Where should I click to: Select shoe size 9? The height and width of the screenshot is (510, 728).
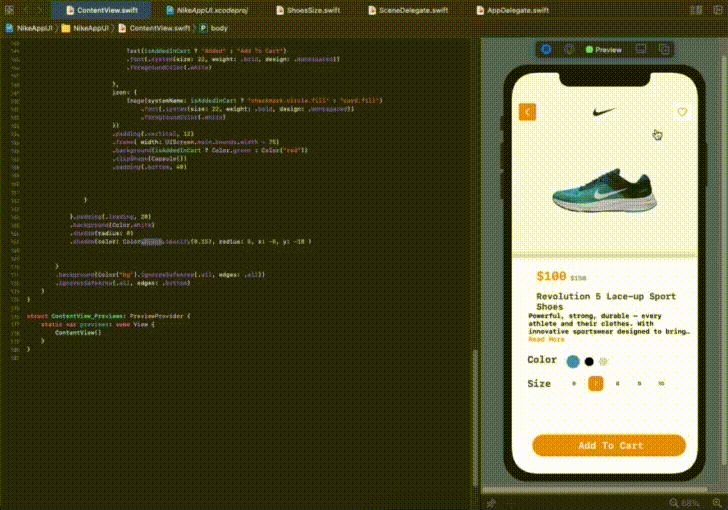[x=639, y=384]
